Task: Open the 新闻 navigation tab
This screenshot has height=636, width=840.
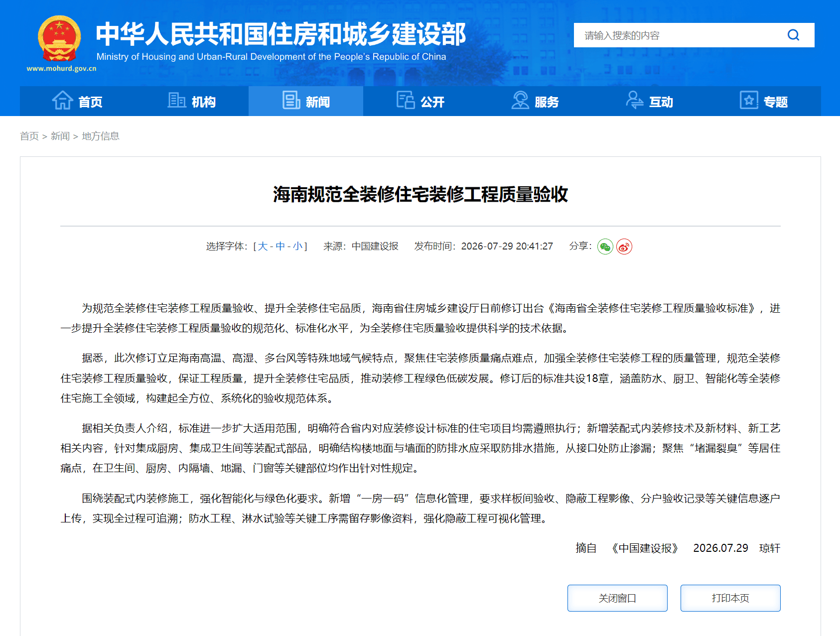Action: [x=306, y=101]
